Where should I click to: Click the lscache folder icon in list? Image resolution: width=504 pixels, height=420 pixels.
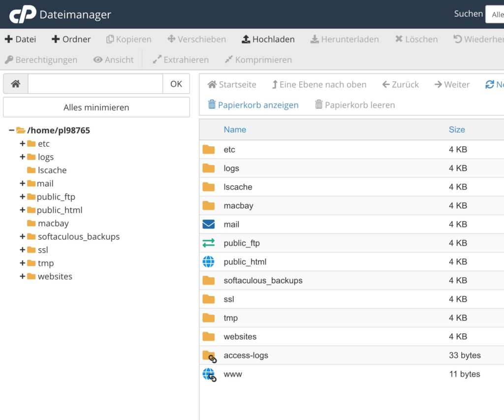pos(209,187)
